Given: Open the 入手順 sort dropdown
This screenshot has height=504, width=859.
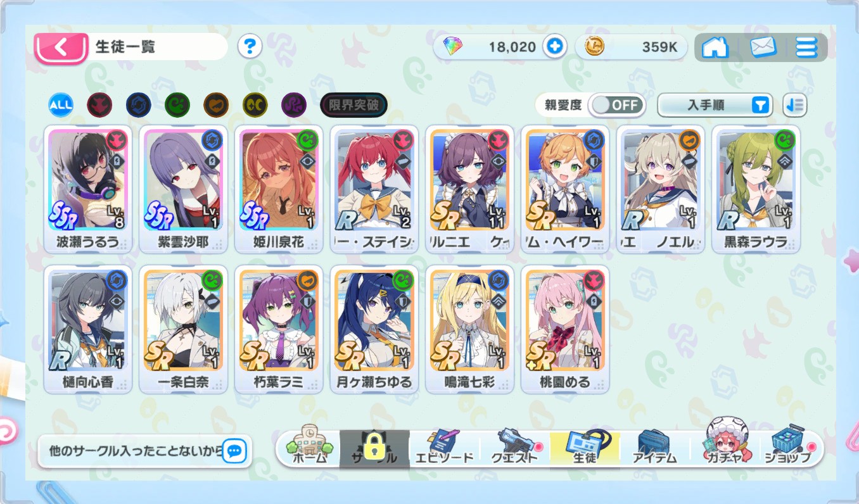Looking at the screenshot, I should [x=715, y=106].
